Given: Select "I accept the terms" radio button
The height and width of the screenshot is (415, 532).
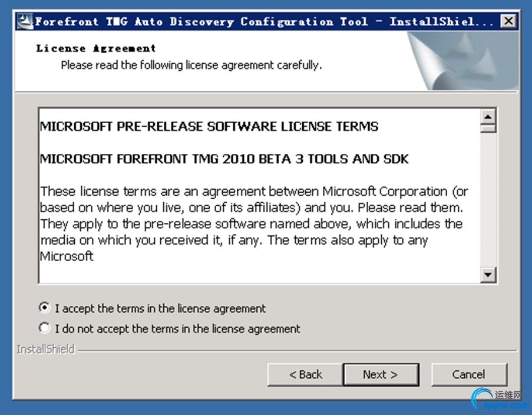Looking at the screenshot, I should [x=44, y=308].
